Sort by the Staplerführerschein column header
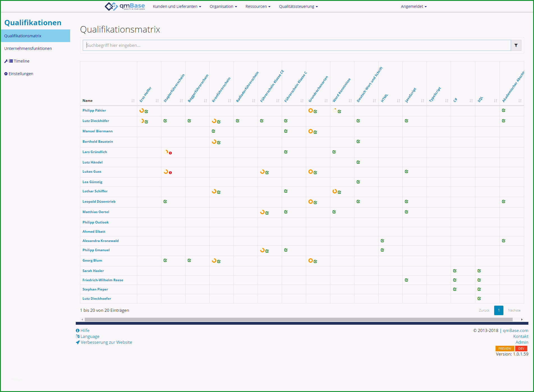The width and height of the screenshot is (534, 392). tap(174, 88)
